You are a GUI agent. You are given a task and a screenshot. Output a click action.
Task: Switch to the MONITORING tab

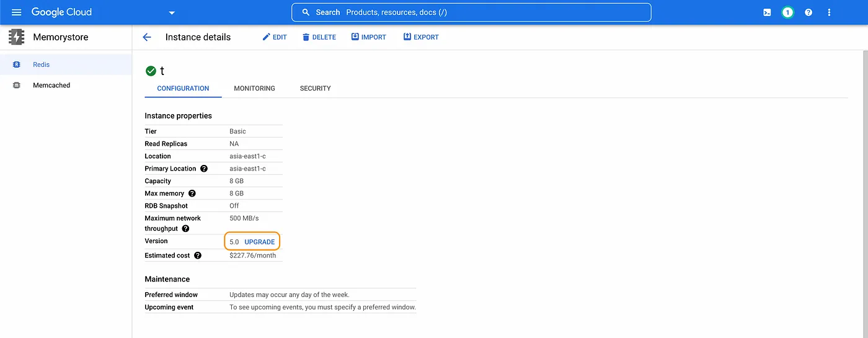click(254, 88)
